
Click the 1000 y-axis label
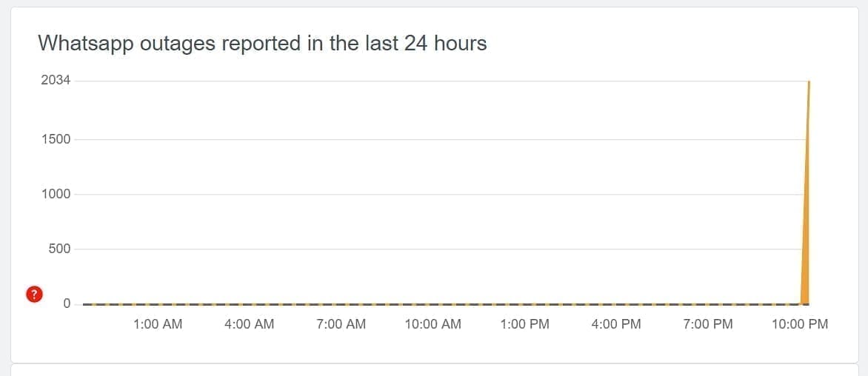coord(56,194)
